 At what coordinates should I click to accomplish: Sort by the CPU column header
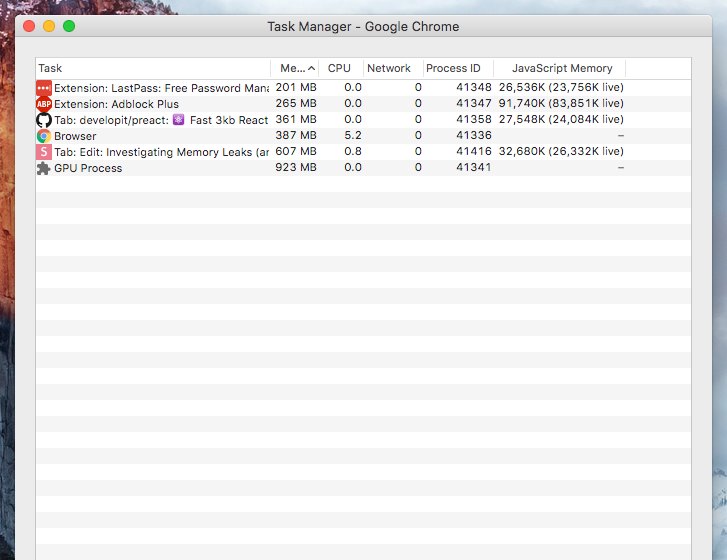click(341, 68)
